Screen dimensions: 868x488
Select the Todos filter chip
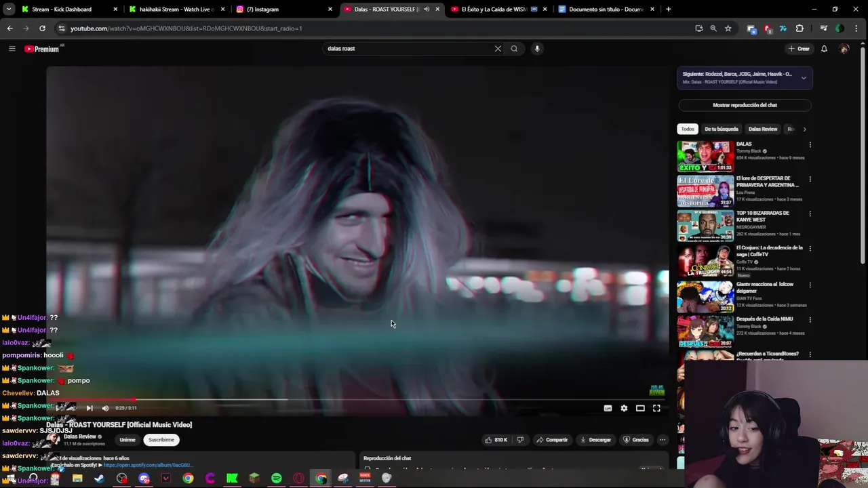[688, 129]
